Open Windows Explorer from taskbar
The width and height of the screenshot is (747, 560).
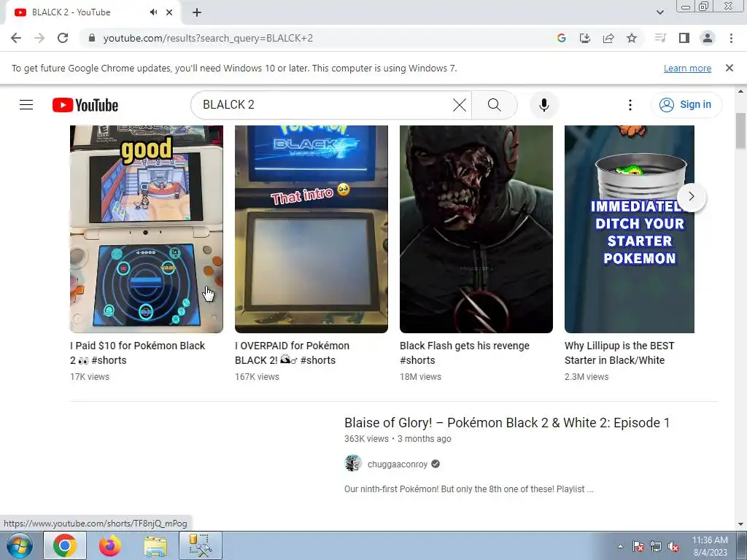click(155, 545)
